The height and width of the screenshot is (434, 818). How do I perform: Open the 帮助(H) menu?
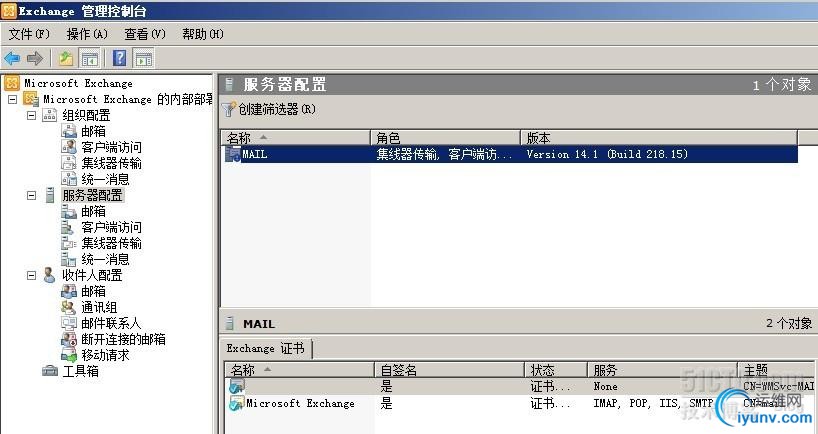pos(203,34)
